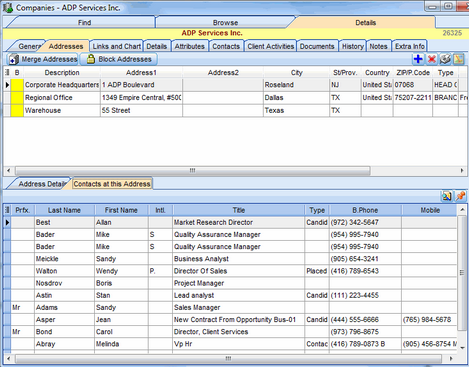Click the Roseland city cell
Viewport: 469px width, 367px height.
click(296, 85)
